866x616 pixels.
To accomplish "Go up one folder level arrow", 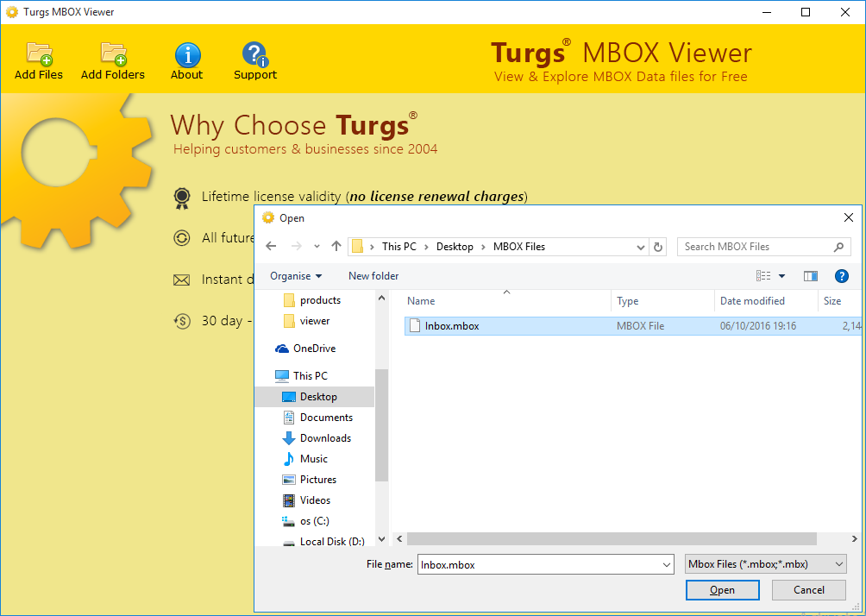I will click(336, 247).
